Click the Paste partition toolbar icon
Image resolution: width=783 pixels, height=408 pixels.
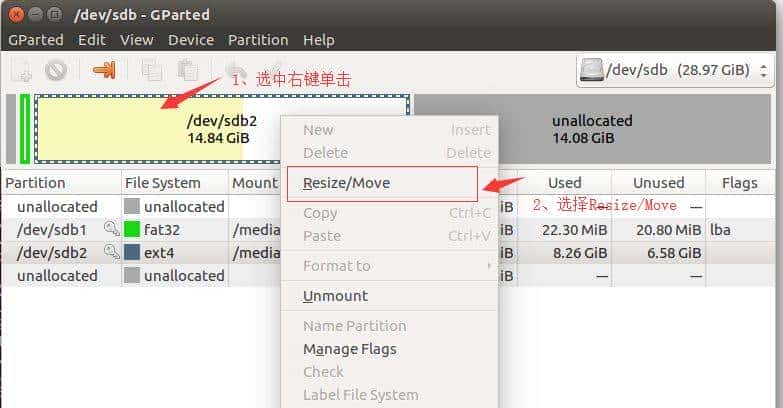[188, 70]
